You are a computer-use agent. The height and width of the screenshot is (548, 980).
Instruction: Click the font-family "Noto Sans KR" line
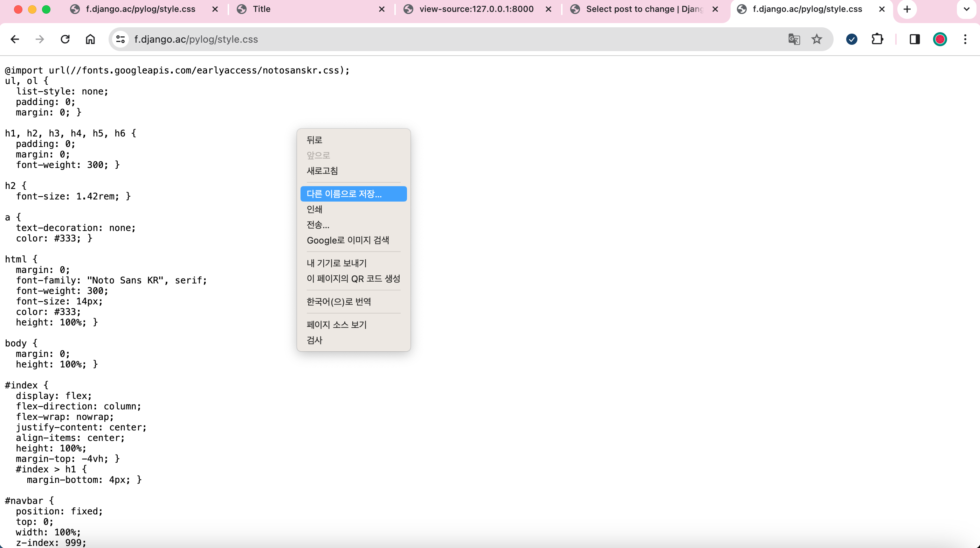coord(111,280)
